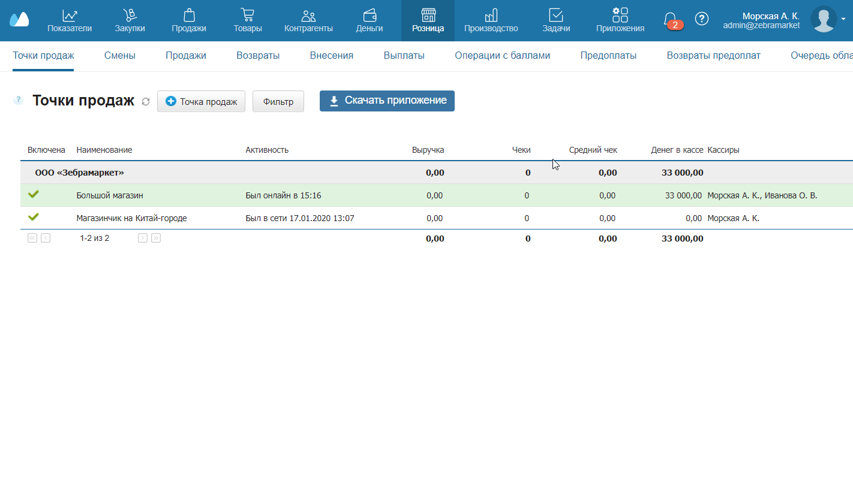
Task: Click the MoySklad logo icon
Action: click(x=19, y=20)
